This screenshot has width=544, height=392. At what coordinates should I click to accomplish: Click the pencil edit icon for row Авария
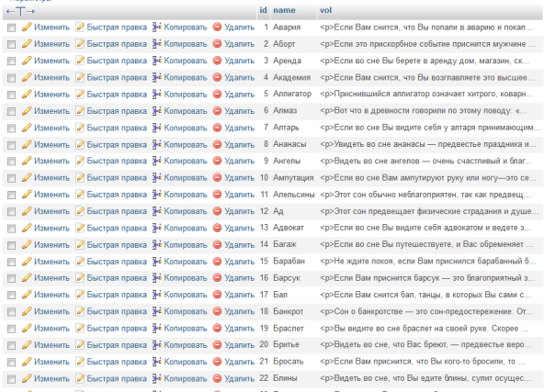[x=27, y=27]
